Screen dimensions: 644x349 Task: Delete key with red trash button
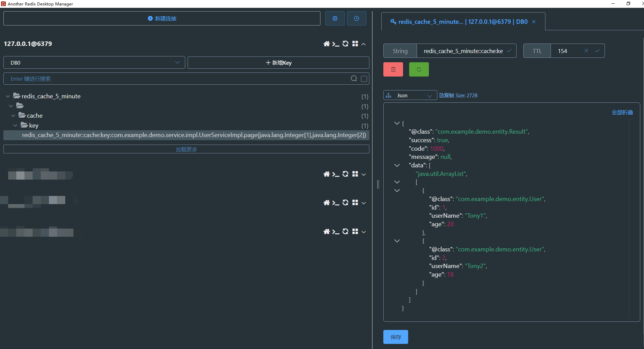pos(393,69)
